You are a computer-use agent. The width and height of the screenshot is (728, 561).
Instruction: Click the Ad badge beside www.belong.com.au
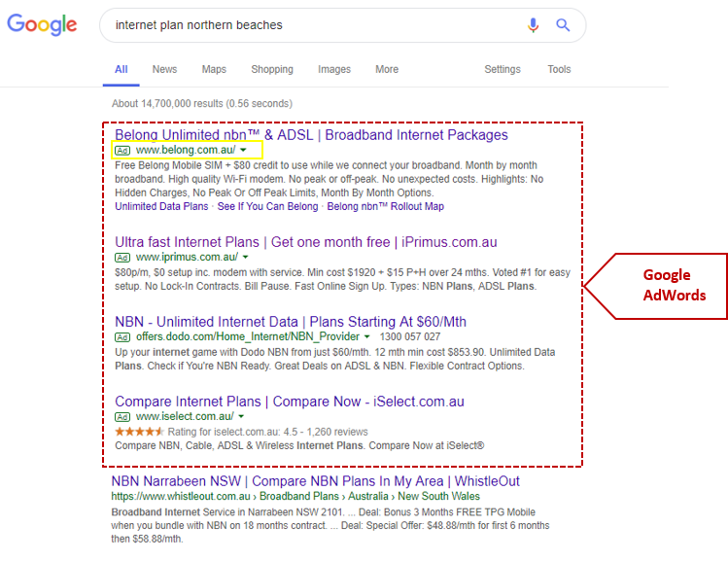click(122, 151)
